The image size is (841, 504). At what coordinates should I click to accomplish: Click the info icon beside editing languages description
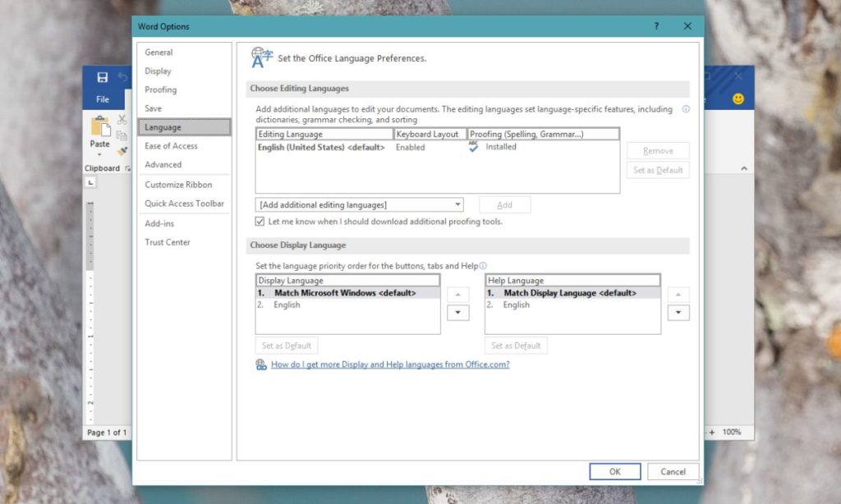686,109
